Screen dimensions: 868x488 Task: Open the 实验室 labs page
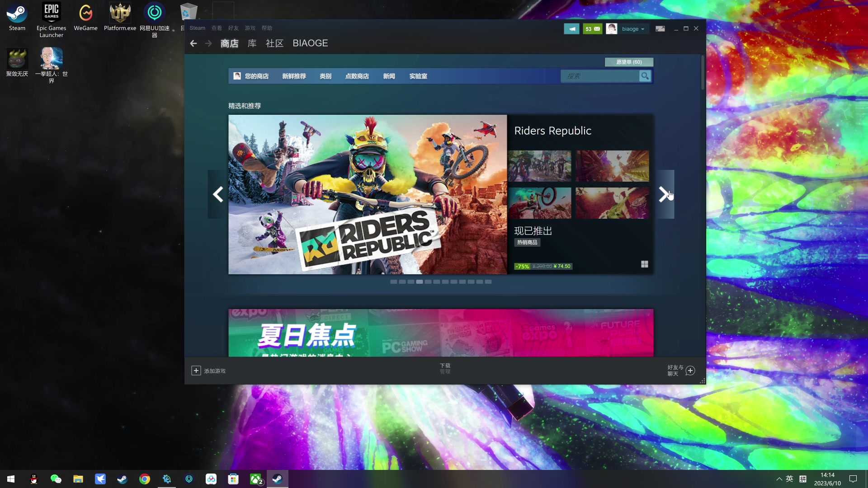pos(418,76)
